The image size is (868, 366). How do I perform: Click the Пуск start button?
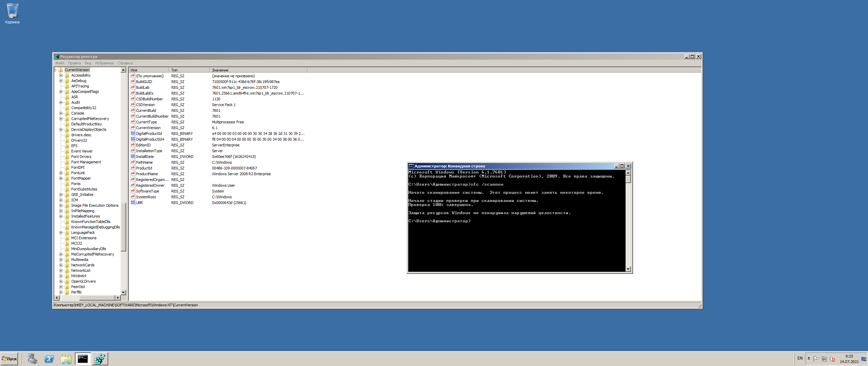(9, 359)
